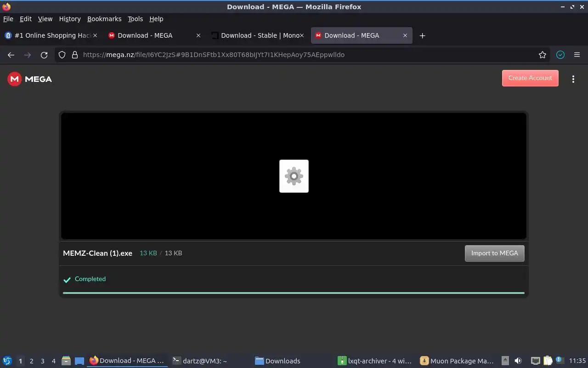Reload the current page

click(x=44, y=55)
